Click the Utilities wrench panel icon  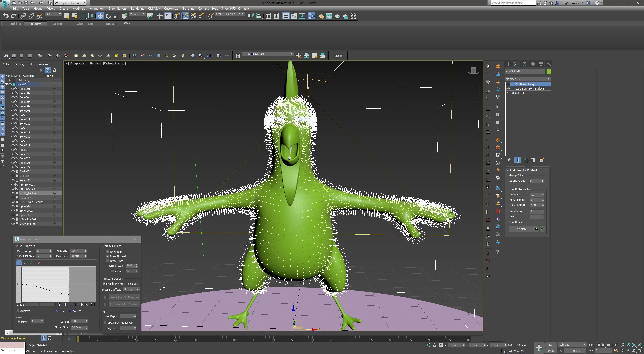(548, 64)
